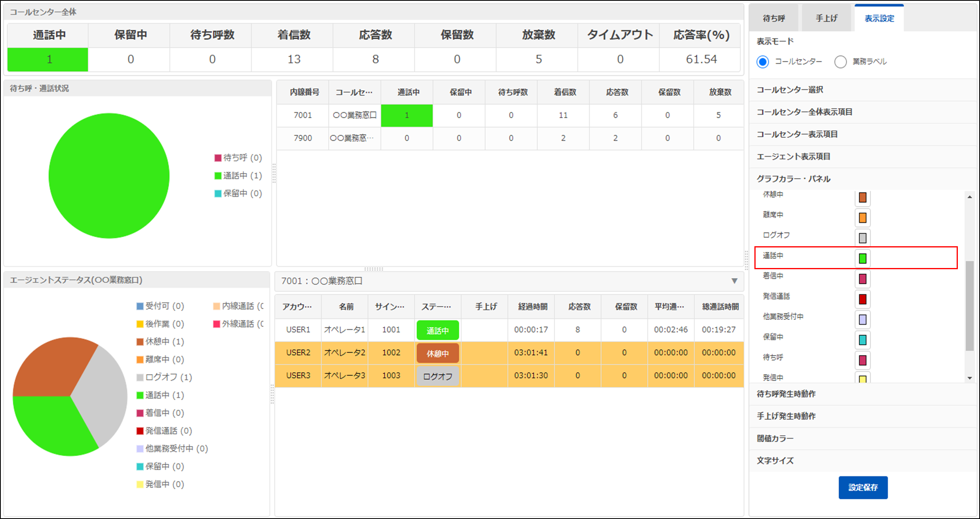Click the 通話中 green color swatch
Viewport: 980px width, 519px height.
(x=862, y=259)
